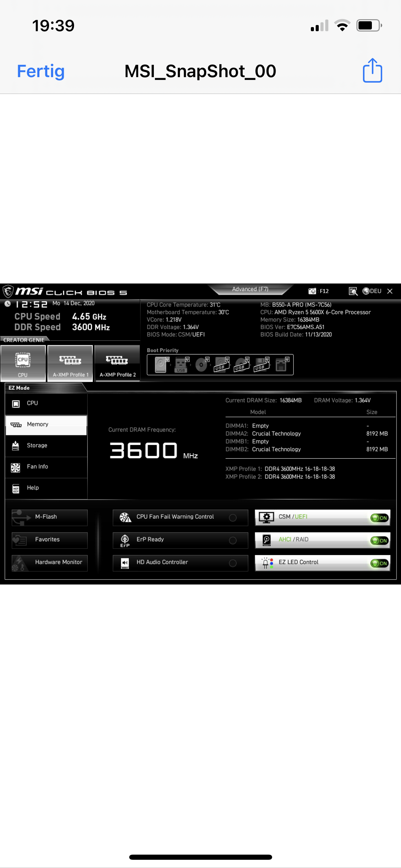This screenshot has height=868, width=401.
Task: Open the BIOS search icon
Action: [353, 291]
